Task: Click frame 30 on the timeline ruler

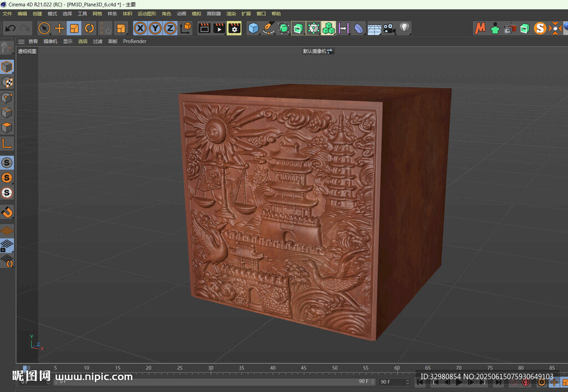Action: tap(211, 368)
